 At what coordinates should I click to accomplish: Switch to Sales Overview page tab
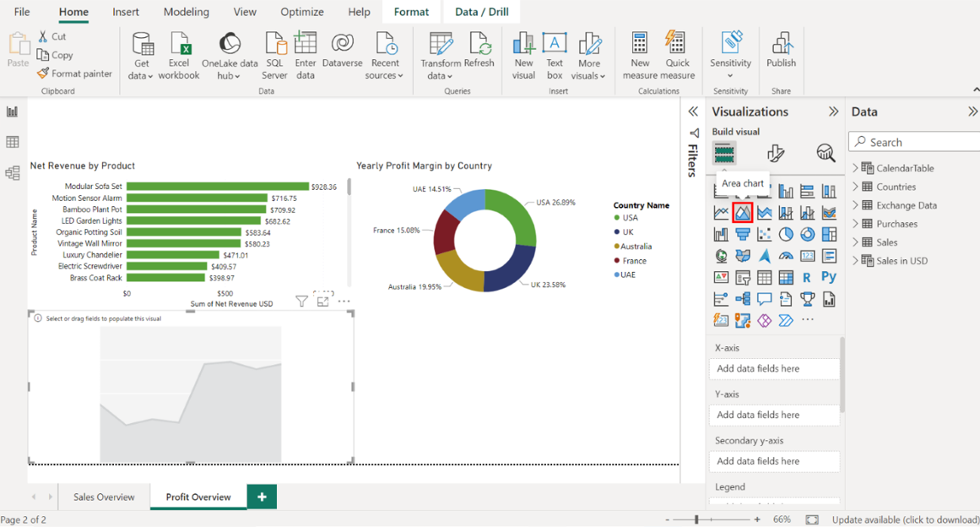[104, 497]
